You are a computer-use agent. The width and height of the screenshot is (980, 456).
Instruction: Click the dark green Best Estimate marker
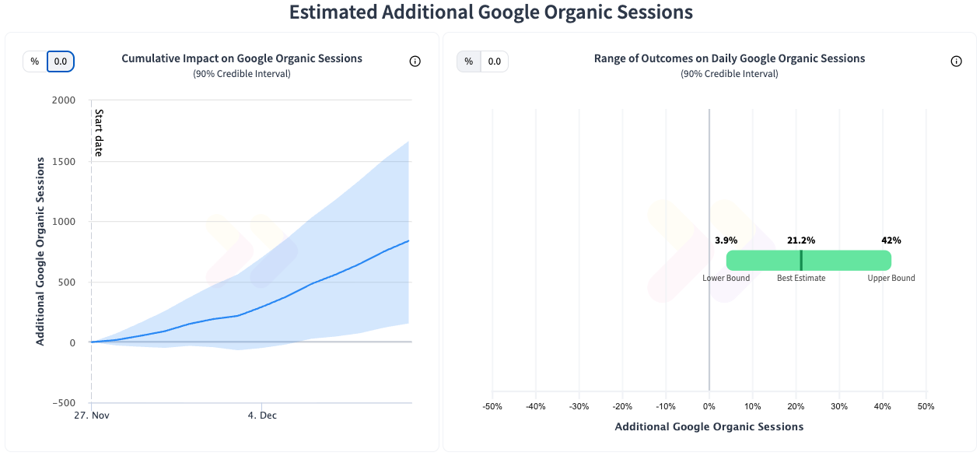coord(801,260)
